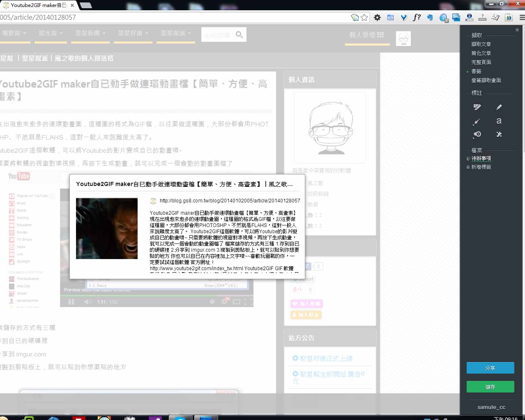This screenshot has height=420, width=525.
Task: Click the bookmark preview title text
Action: click(184, 184)
